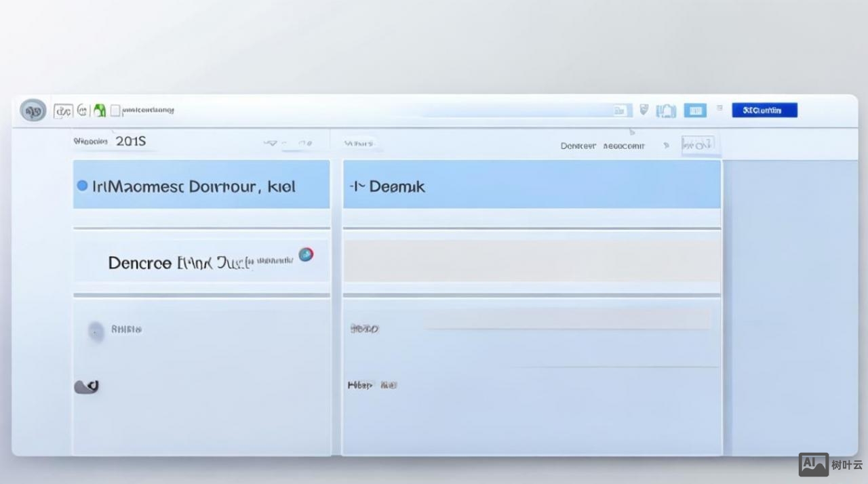This screenshot has height=484, width=868.
Task: Click the small list icon left of blue button
Action: click(719, 108)
